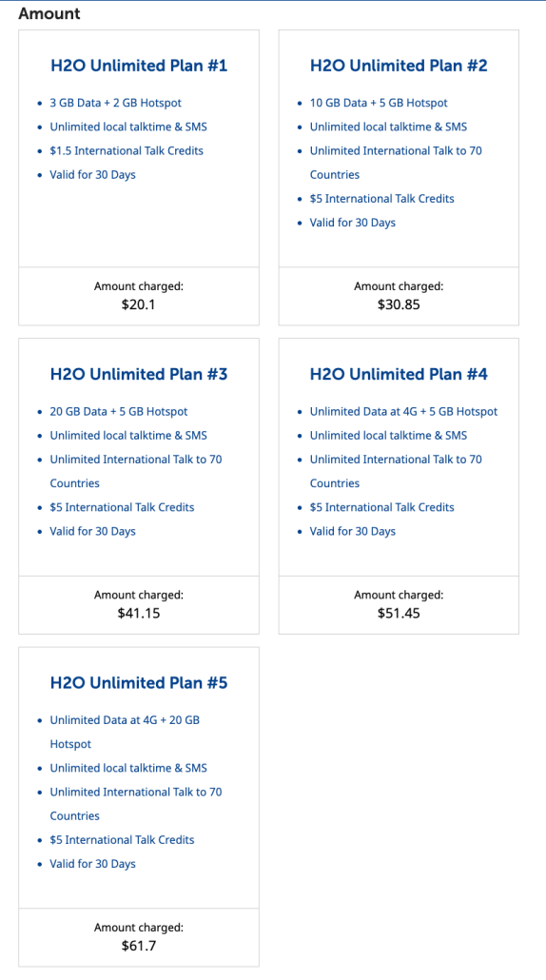Image resolution: width=546 pixels, height=980 pixels.
Task: Click the 20 GB Data + 5 GB Hotspot text
Action: pos(119,412)
